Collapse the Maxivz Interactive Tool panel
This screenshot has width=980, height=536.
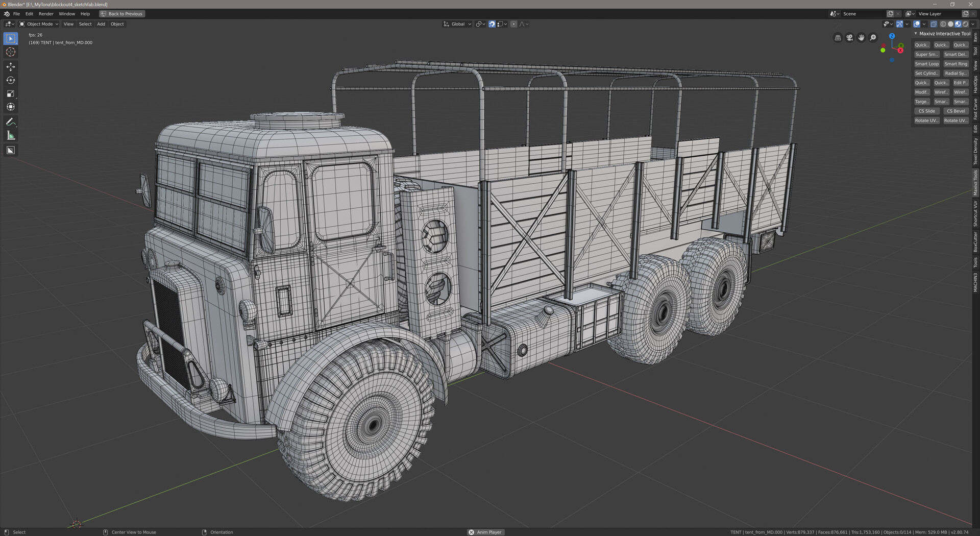[916, 34]
